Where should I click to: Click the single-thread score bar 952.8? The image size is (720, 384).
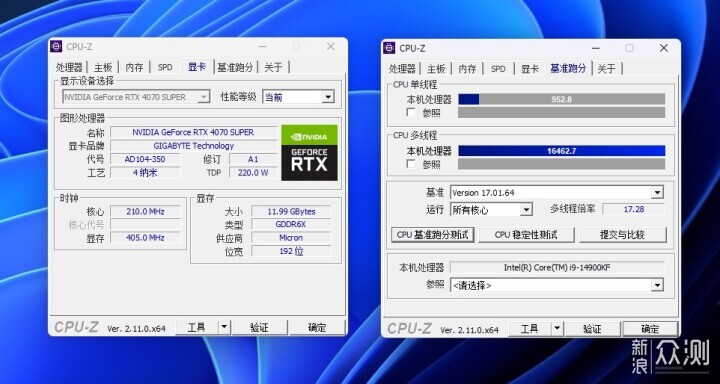562,99
